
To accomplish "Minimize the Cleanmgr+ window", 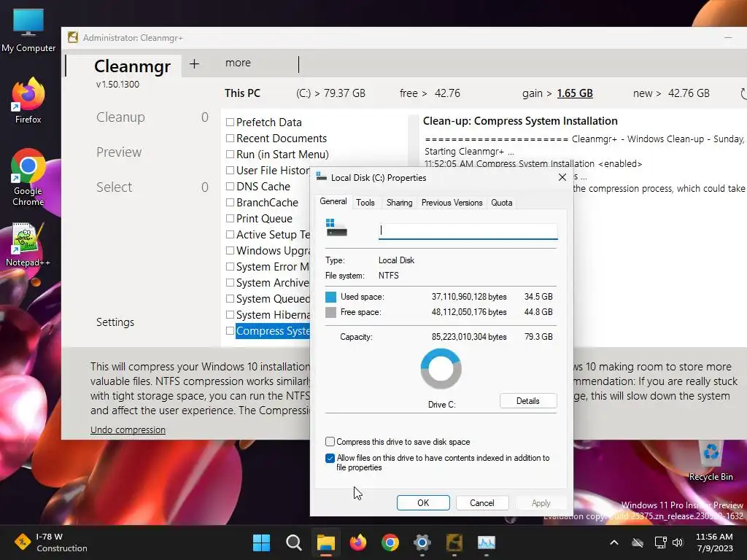I will pos(728,38).
